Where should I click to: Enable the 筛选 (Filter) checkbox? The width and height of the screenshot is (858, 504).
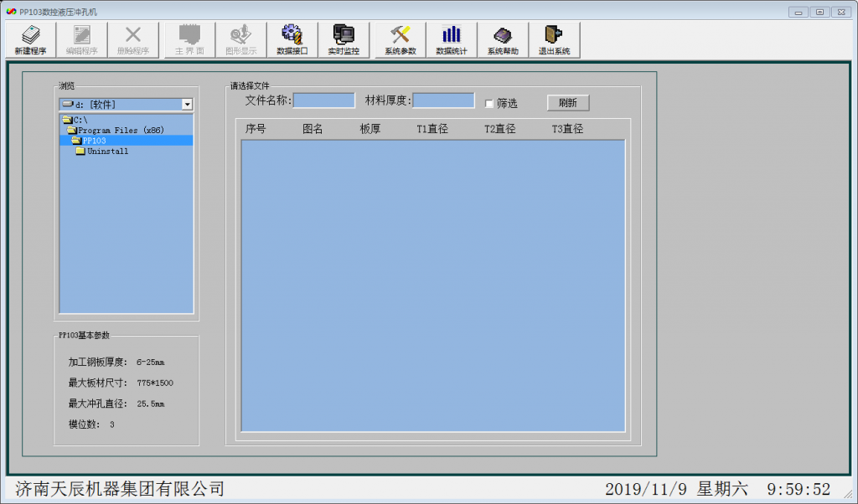pyautogui.click(x=490, y=104)
